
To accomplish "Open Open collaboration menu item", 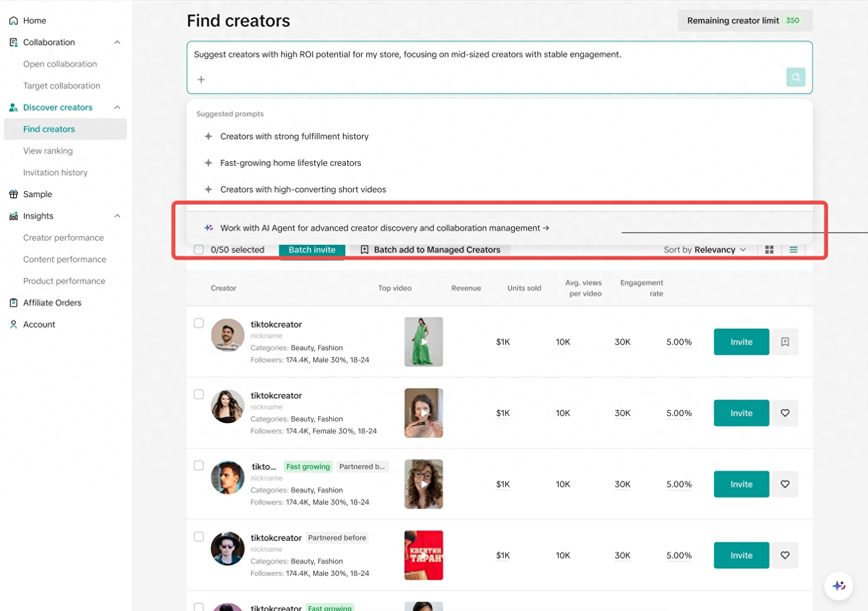I will click(60, 64).
